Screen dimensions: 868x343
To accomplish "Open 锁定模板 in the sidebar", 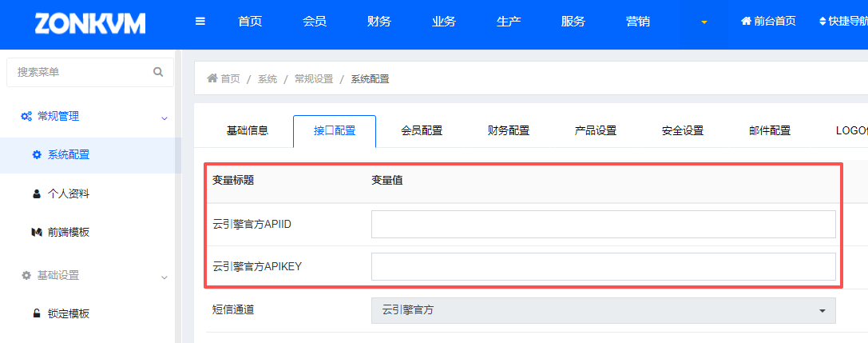I will (x=68, y=313).
